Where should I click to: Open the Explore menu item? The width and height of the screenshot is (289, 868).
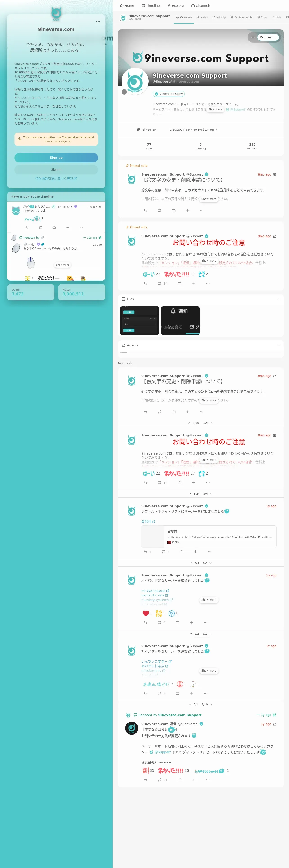pyautogui.click(x=175, y=6)
